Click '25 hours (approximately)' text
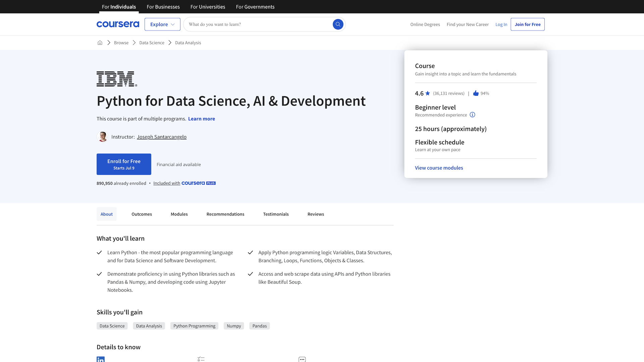 (451, 129)
